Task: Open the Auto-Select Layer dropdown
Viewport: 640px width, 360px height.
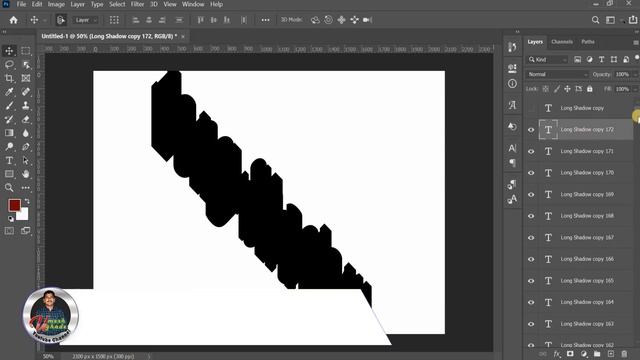Action: coord(86,20)
